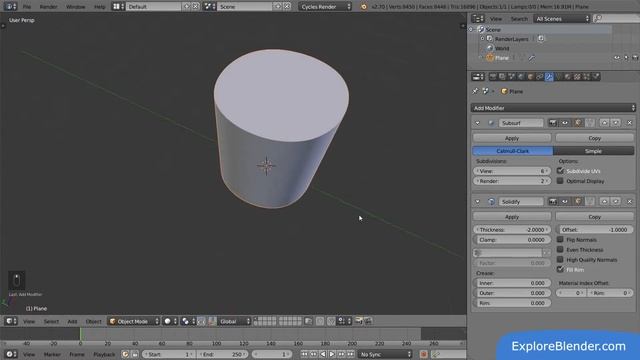Click the Subsurf View subdivisions field

[x=512, y=171]
